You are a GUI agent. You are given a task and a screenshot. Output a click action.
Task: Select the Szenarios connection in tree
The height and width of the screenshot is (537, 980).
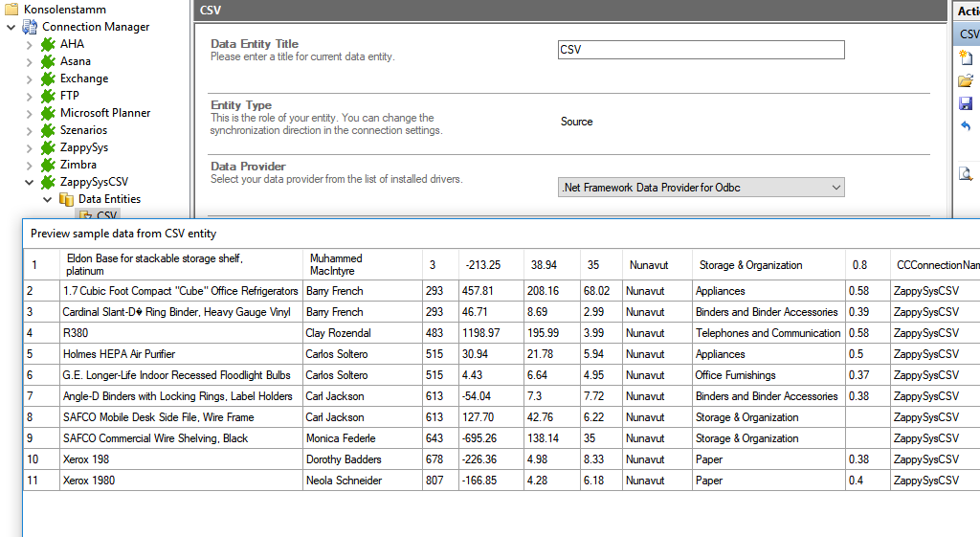pos(83,130)
